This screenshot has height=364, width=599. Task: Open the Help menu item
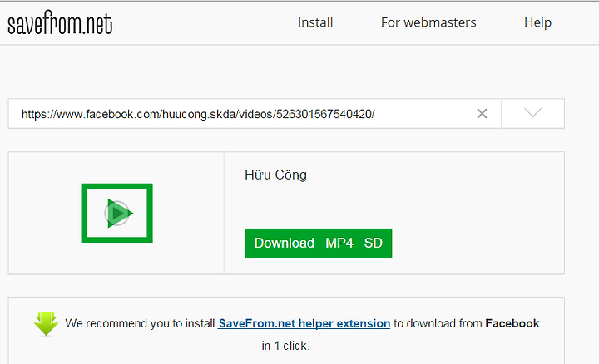coord(538,22)
